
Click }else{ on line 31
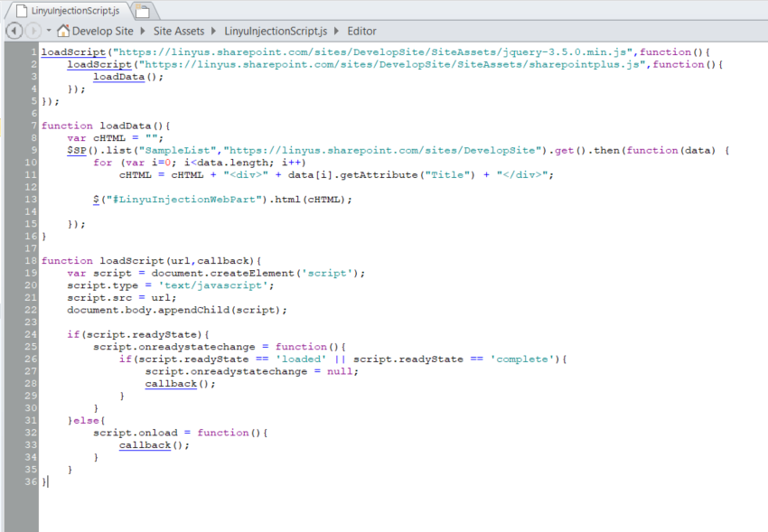tap(87, 420)
